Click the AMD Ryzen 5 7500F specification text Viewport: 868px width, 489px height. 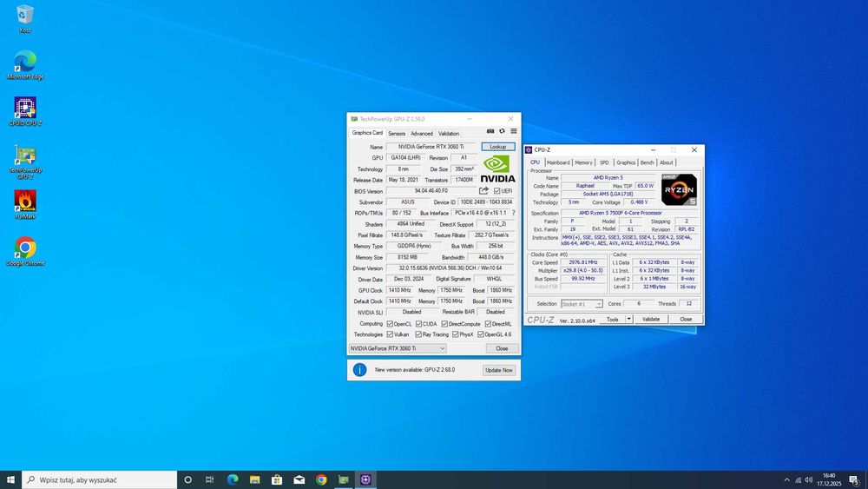point(620,213)
